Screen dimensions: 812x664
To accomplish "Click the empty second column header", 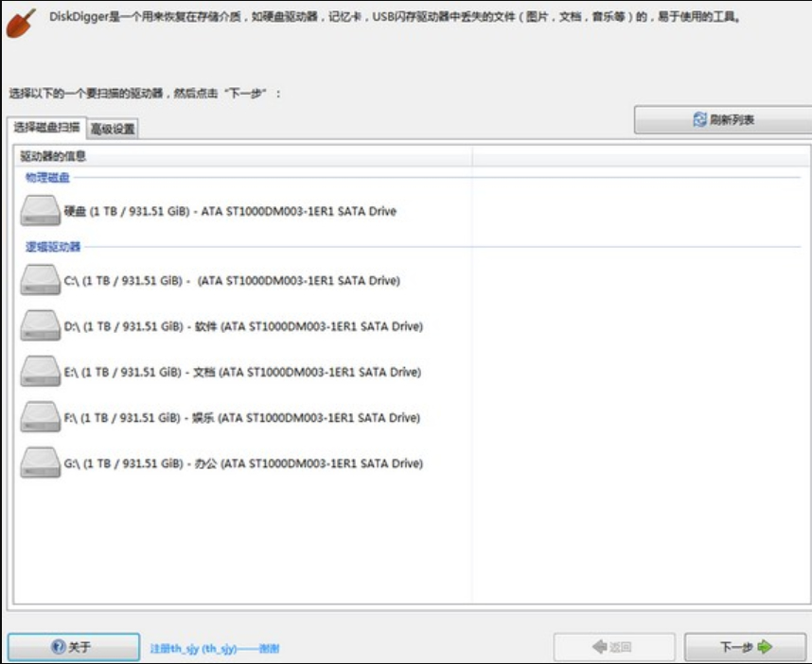I will (640, 156).
